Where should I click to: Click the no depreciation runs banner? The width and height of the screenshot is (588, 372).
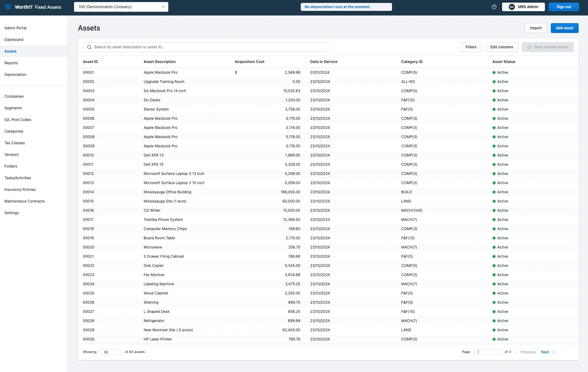pyautogui.click(x=346, y=7)
